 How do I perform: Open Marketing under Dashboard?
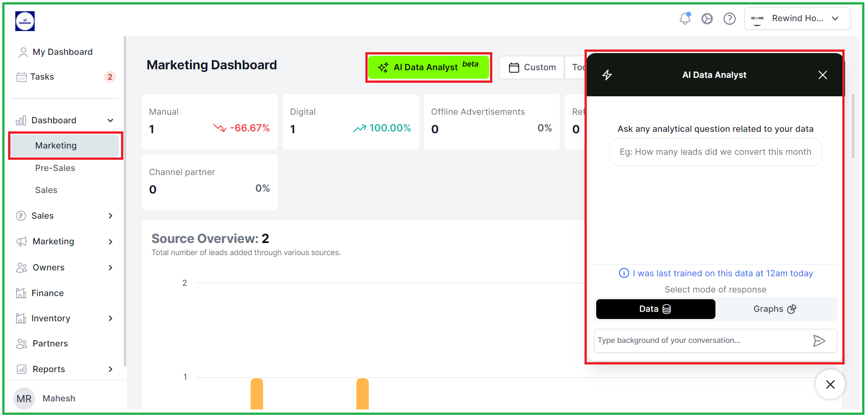click(65, 146)
